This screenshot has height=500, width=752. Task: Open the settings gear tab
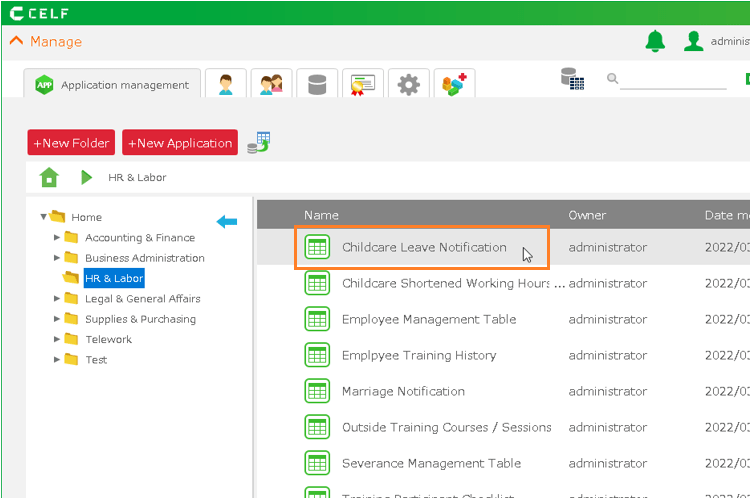(x=408, y=85)
